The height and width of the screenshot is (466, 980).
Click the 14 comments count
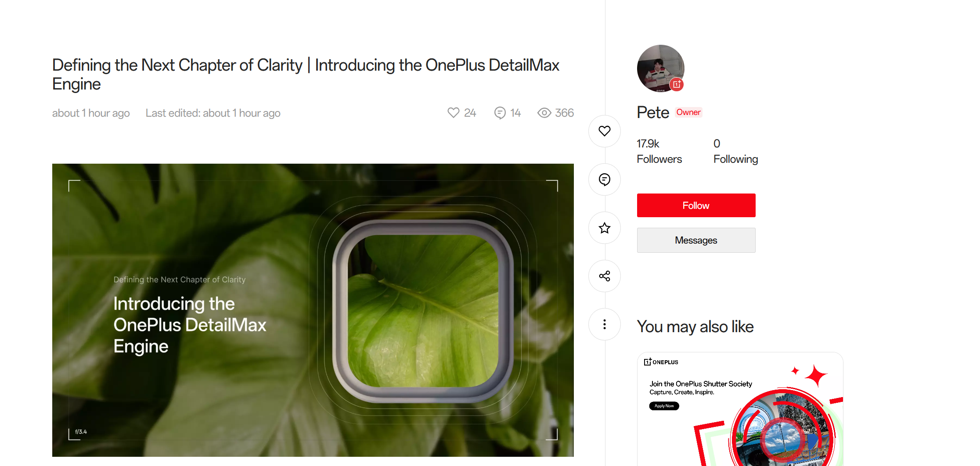pyautogui.click(x=515, y=113)
